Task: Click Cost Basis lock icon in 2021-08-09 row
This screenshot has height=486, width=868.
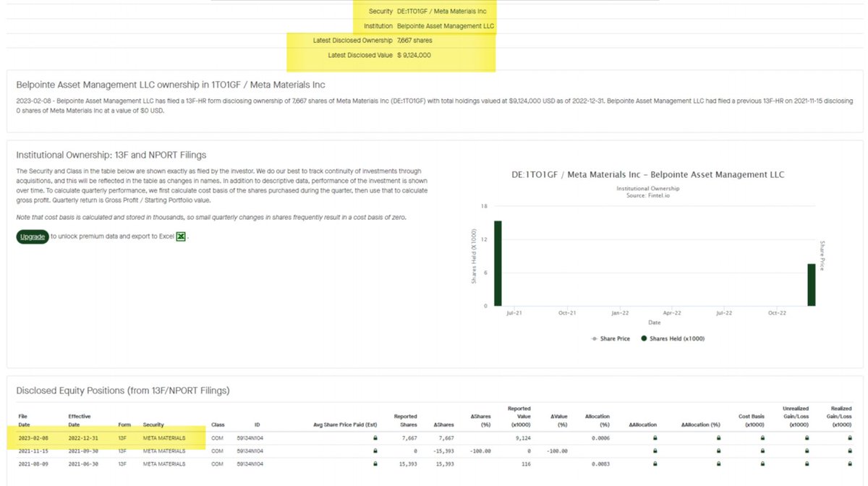Action: [761, 464]
